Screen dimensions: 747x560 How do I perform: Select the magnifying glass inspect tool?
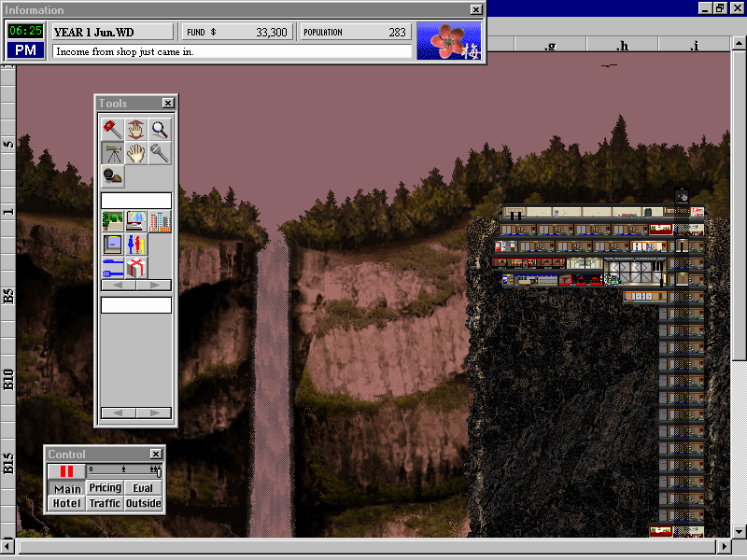tap(160, 129)
